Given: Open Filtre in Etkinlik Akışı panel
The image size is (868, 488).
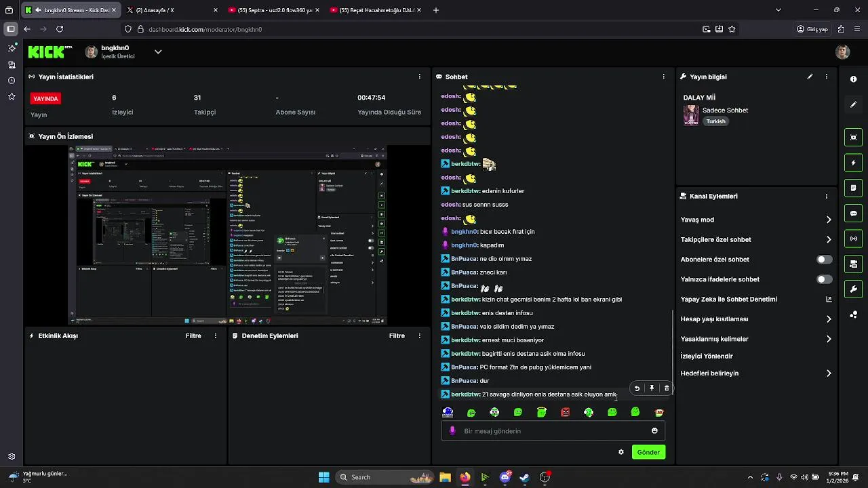Looking at the screenshot, I should [x=193, y=335].
